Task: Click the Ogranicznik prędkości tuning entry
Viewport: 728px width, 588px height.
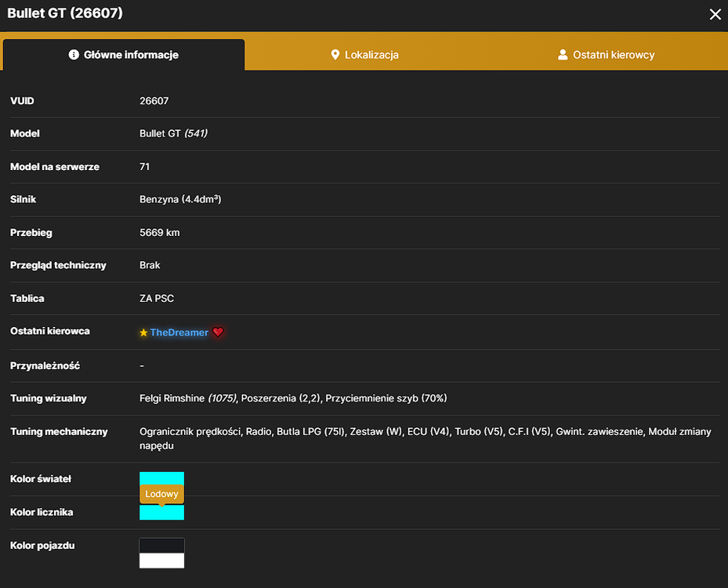Action: pyautogui.click(x=190, y=432)
